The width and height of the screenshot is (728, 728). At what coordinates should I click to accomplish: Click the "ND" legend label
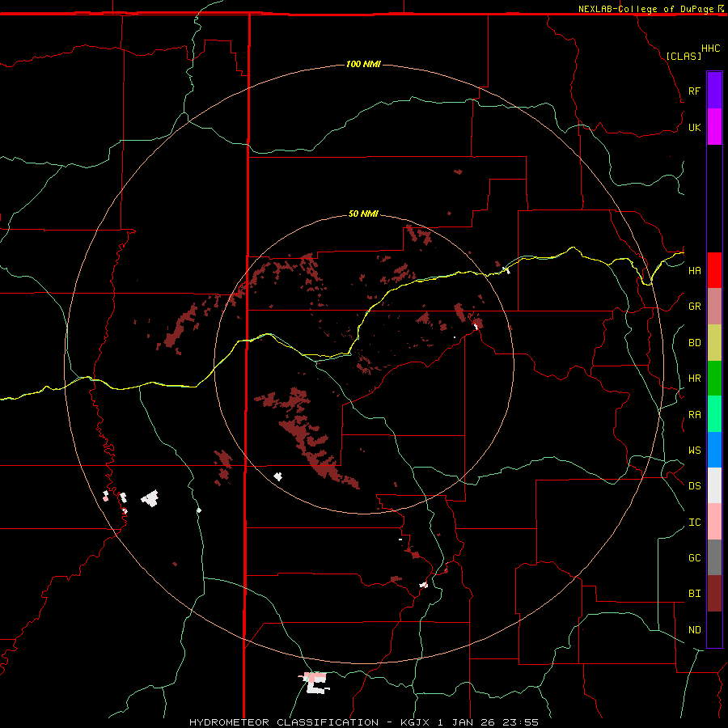[x=694, y=629]
